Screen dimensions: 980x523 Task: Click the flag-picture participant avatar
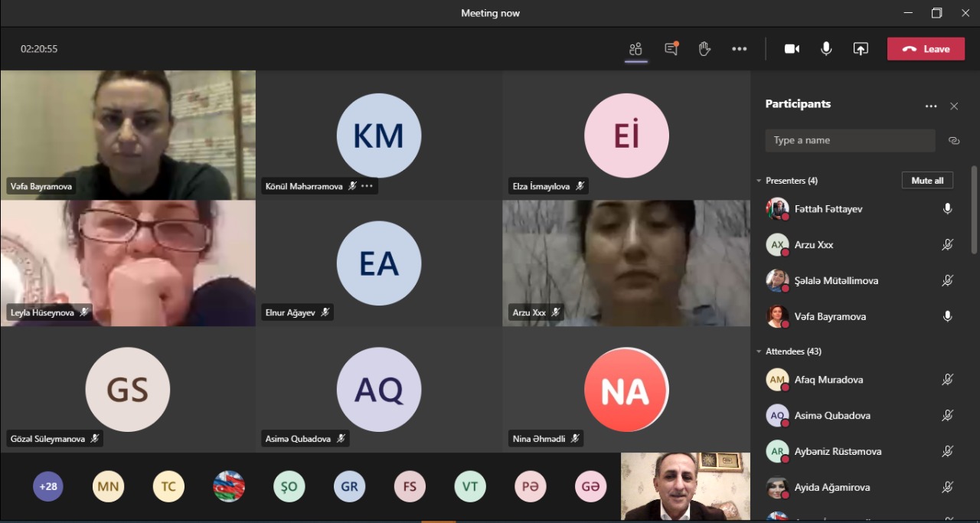[x=229, y=486]
